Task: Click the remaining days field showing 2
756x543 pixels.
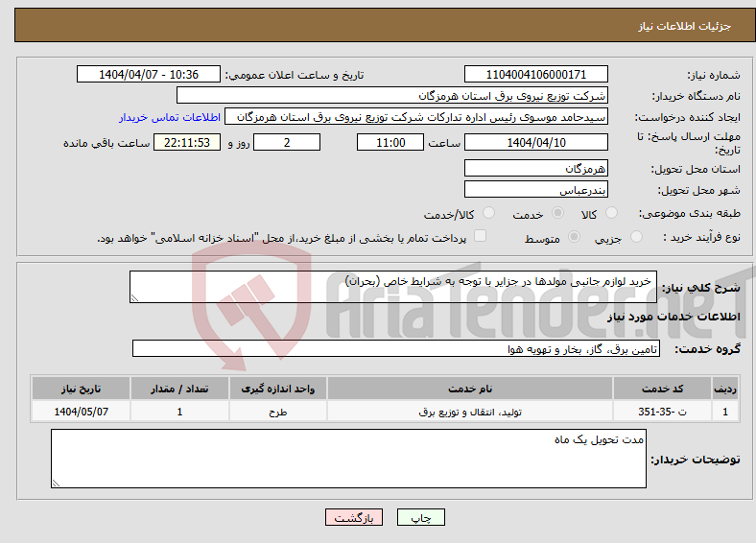Action: click(x=287, y=142)
